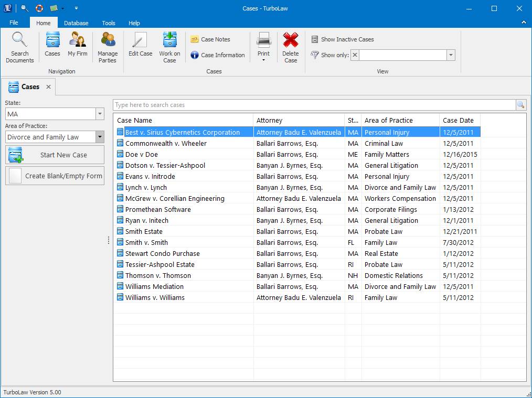This screenshot has width=532, height=398.
Task: Expand Print dropdown arrow
Action: click(x=263, y=61)
